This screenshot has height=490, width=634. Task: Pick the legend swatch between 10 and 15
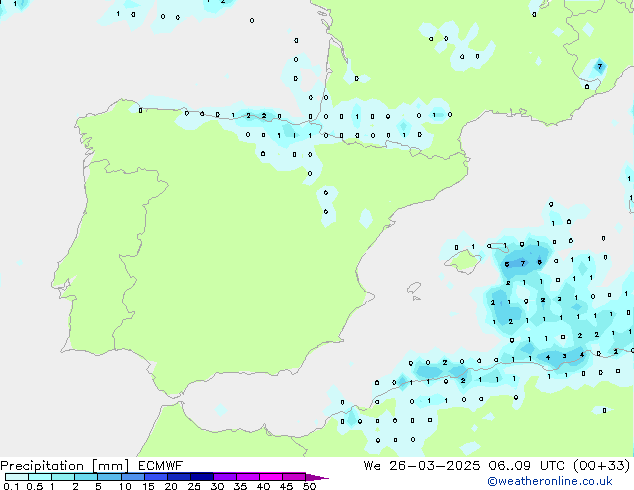[x=132, y=477]
